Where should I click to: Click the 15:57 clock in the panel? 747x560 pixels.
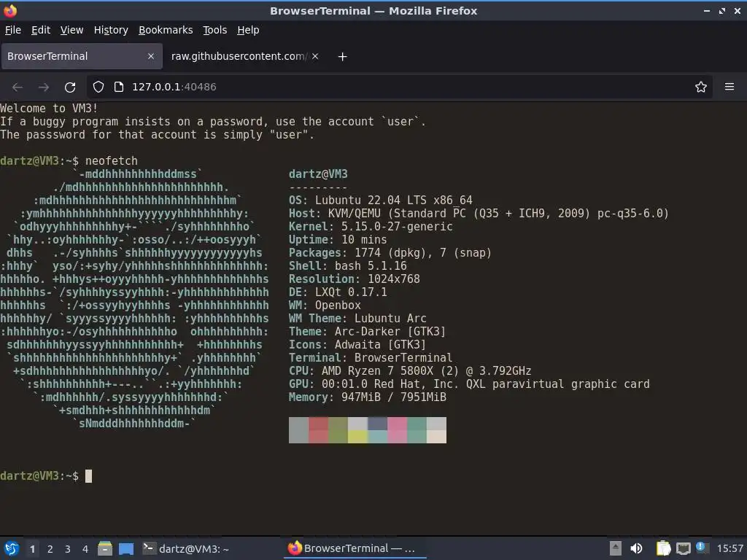pyautogui.click(x=729, y=548)
